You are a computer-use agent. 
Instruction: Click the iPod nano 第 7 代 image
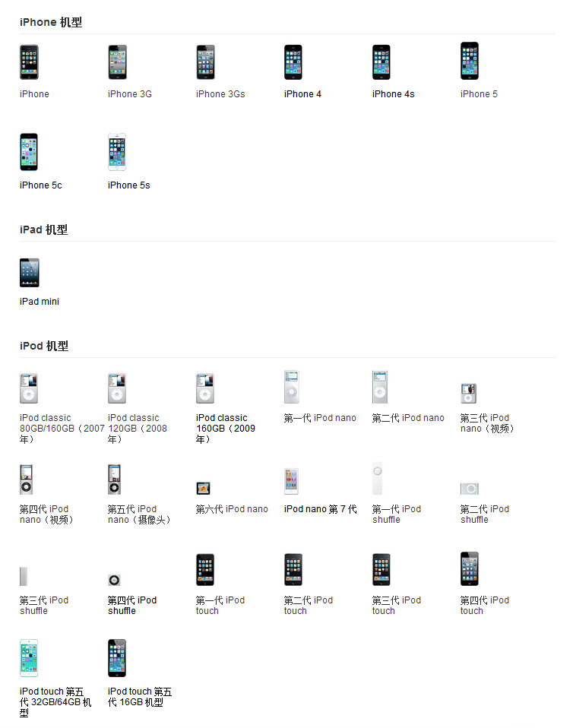point(291,482)
